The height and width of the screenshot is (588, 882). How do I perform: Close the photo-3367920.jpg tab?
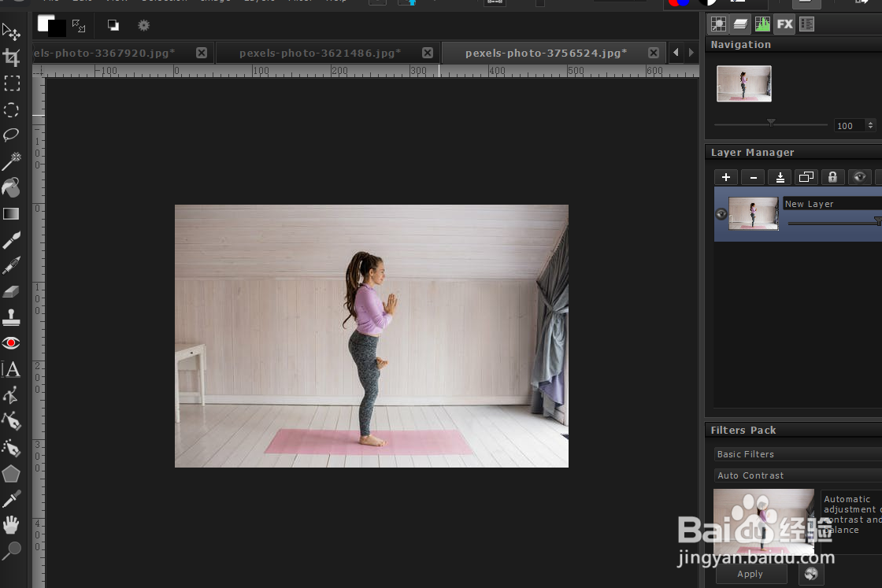tap(202, 53)
